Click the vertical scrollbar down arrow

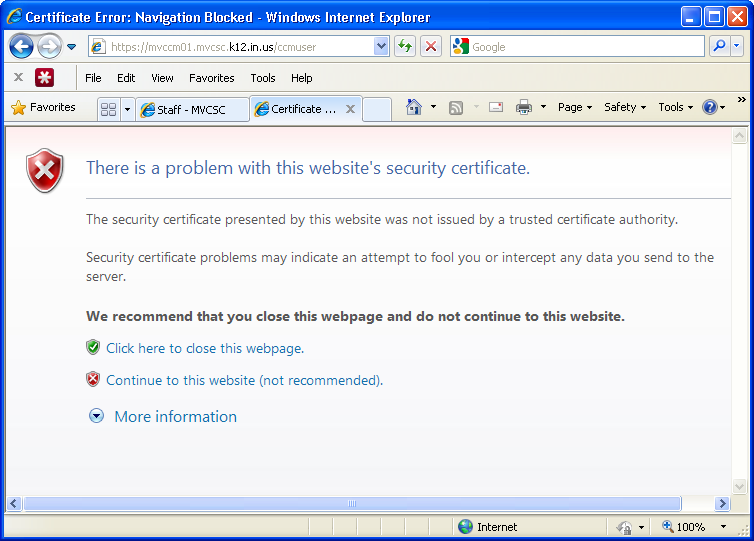click(739, 486)
